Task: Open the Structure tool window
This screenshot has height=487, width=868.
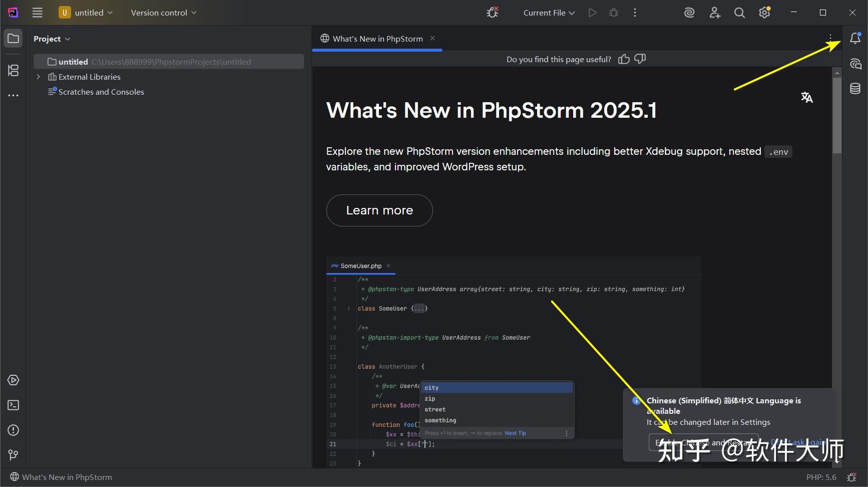Action: tap(13, 71)
